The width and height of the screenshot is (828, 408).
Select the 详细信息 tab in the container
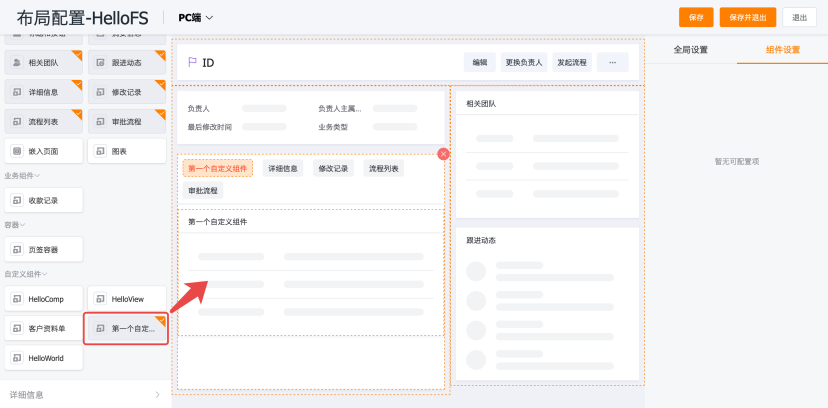click(283, 168)
